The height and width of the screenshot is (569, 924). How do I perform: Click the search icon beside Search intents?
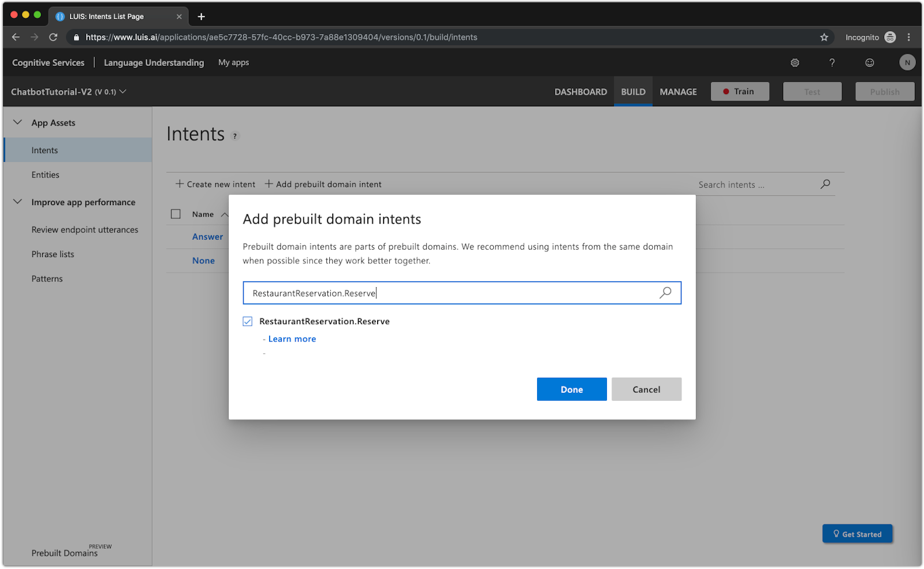[x=825, y=184]
